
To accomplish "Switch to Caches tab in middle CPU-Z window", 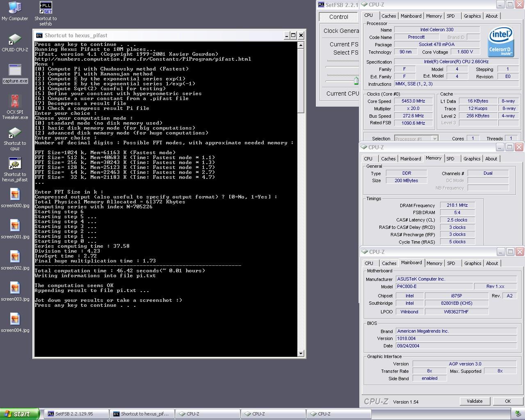I will [x=388, y=159].
